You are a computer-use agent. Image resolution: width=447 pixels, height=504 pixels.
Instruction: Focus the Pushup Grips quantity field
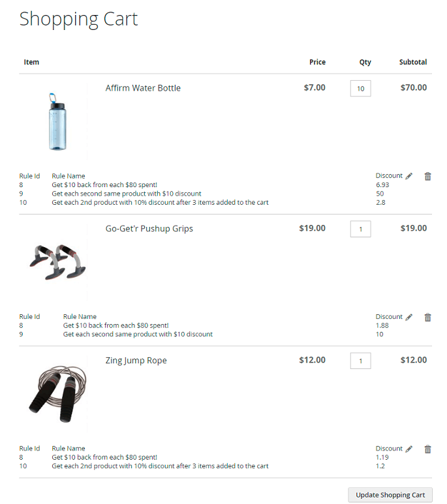[360, 229]
